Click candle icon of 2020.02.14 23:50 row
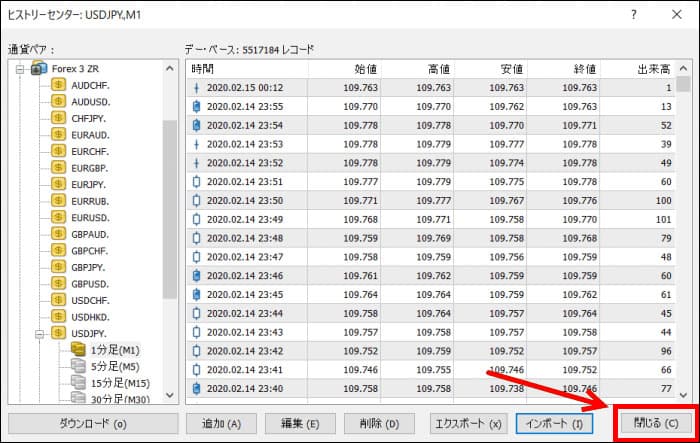The height and width of the screenshot is (443, 700). click(x=196, y=201)
